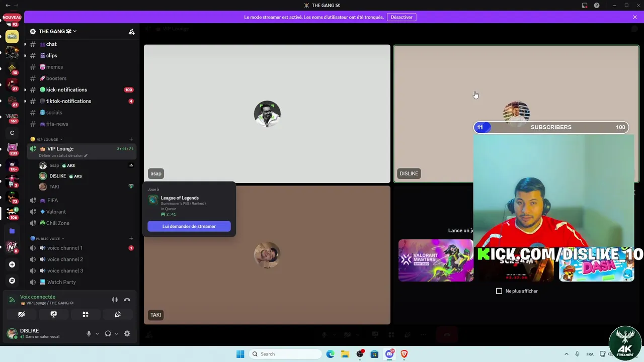Click the NOUVEAU unread indicator pill
The image size is (644, 362).
[x=12, y=17]
